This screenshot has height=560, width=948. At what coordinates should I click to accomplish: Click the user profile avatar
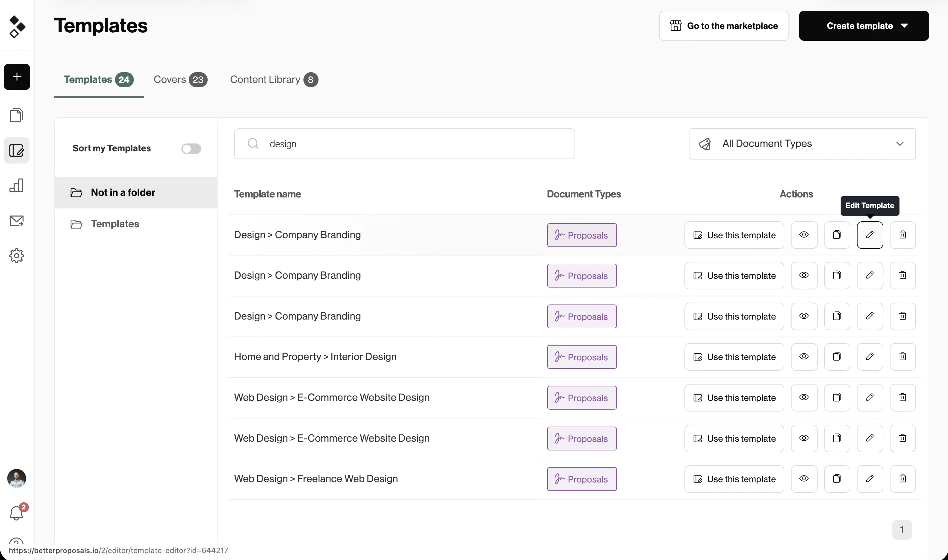coord(17,478)
